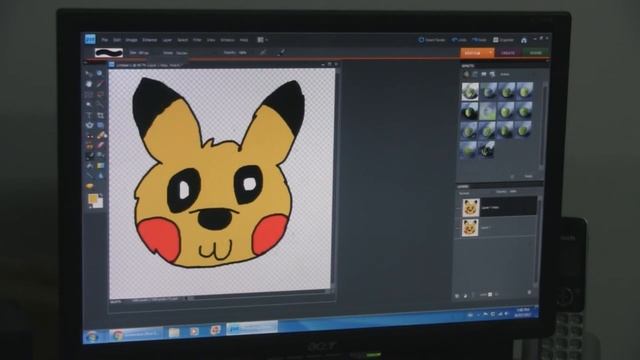The height and width of the screenshot is (360, 640).
Task: Show Filters category in Effects panel
Action: click(467, 74)
